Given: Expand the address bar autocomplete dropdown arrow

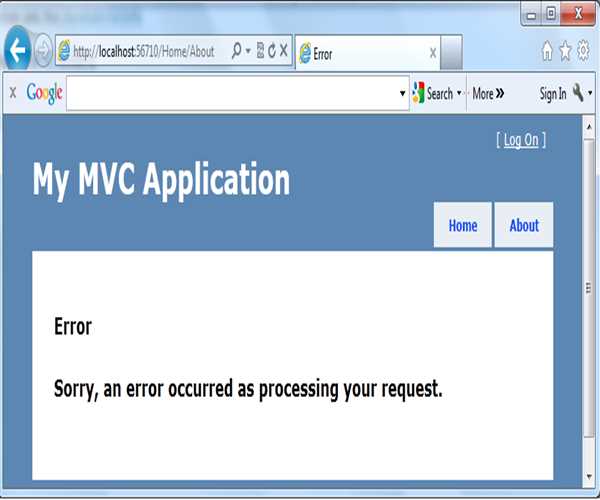Looking at the screenshot, I should (248, 50).
